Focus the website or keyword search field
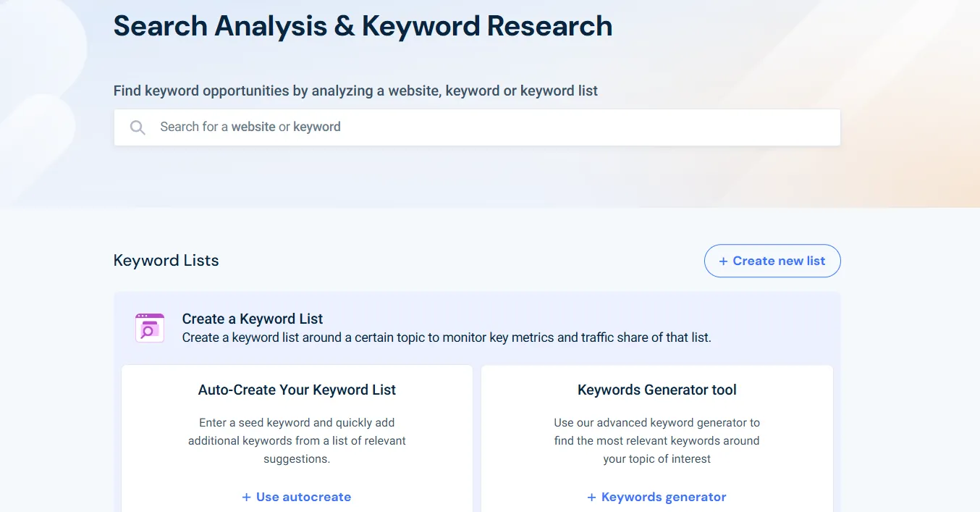The height and width of the screenshot is (512, 980). [x=492, y=127]
